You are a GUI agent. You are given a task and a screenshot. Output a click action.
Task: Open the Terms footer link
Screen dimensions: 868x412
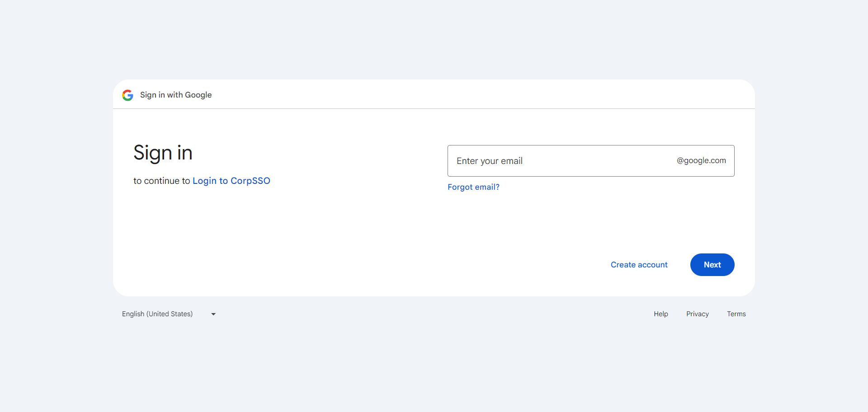point(736,314)
